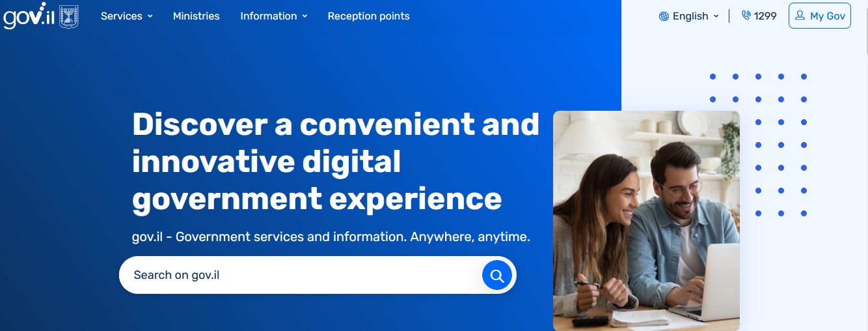The width and height of the screenshot is (868, 331).
Task: Click the photo of the couple with laptop
Action: tap(645, 220)
